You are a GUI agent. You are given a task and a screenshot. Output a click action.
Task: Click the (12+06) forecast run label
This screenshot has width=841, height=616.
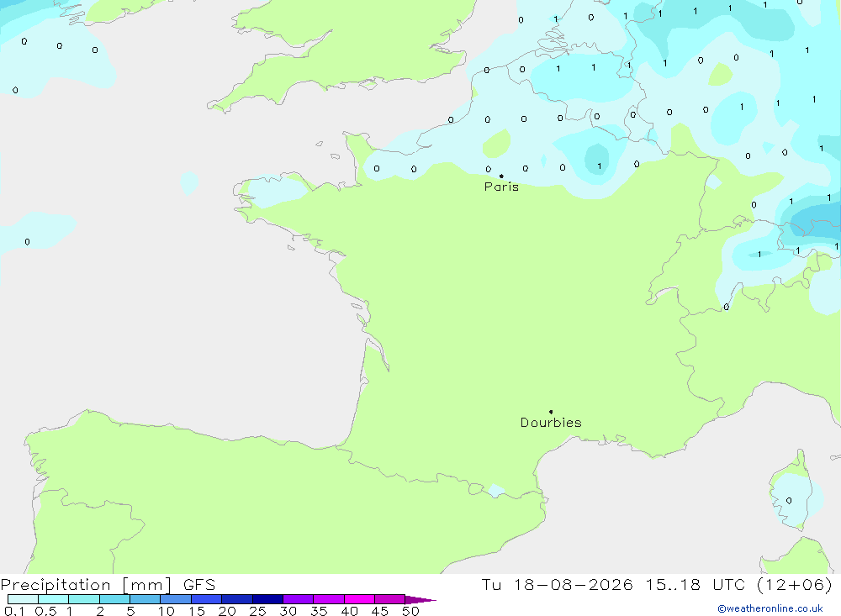pyautogui.click(x=795, y=585)
